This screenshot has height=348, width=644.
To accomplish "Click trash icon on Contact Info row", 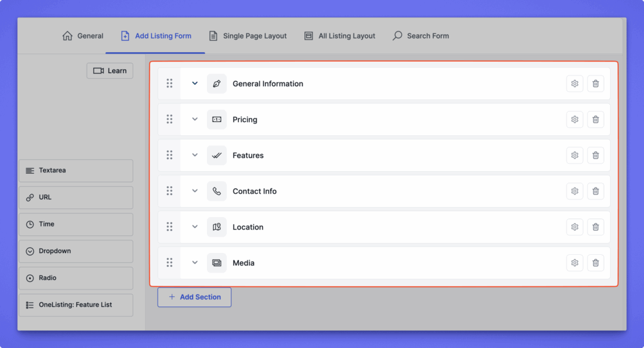I will click(x=596, y=191).
